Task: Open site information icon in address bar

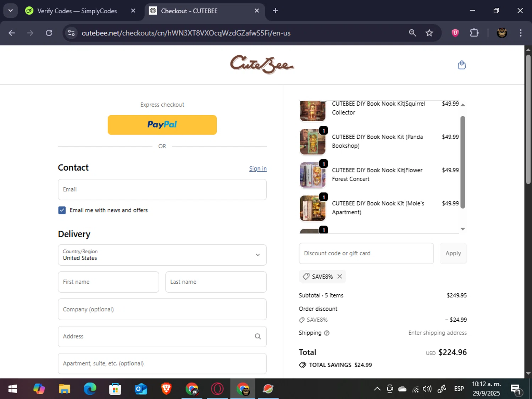Action: 71,33
